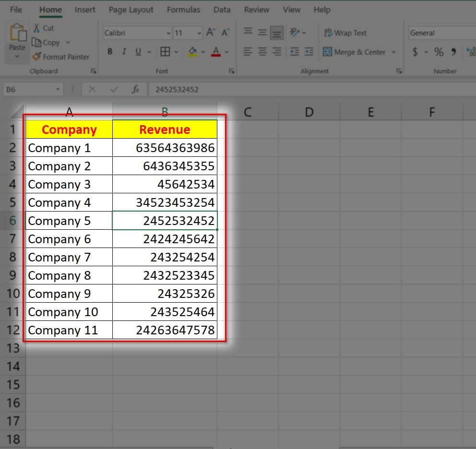476x449 pixels.
Task: Open the Merge & Center dropdown arrow
Action: (394, 52)
